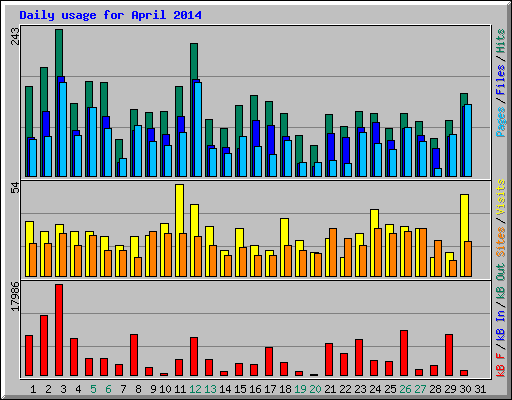Screen dimensions: 512x400
Task: Select day label 10 on the x-axis
Action: point(165,389)
